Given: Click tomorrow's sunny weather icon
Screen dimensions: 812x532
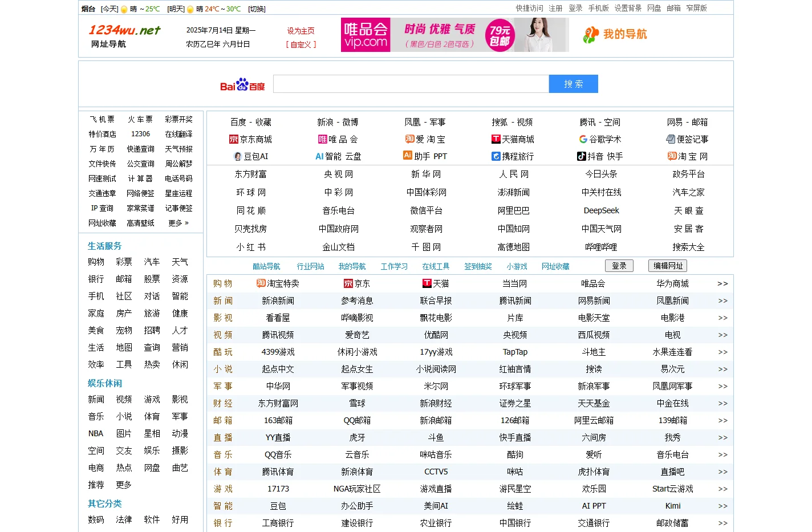Looking at the screenshot, I should click(190, 9).
